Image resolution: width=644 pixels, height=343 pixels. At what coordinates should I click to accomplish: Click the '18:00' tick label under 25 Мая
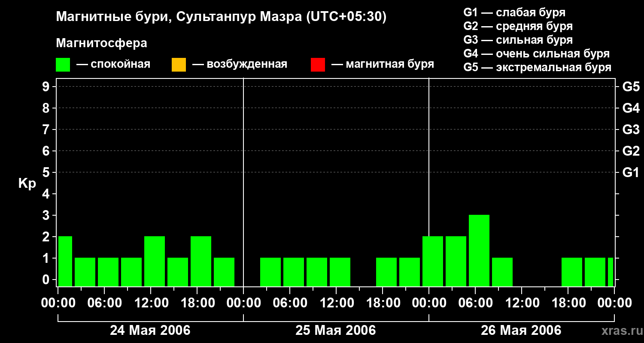click(x=383, y=303)
